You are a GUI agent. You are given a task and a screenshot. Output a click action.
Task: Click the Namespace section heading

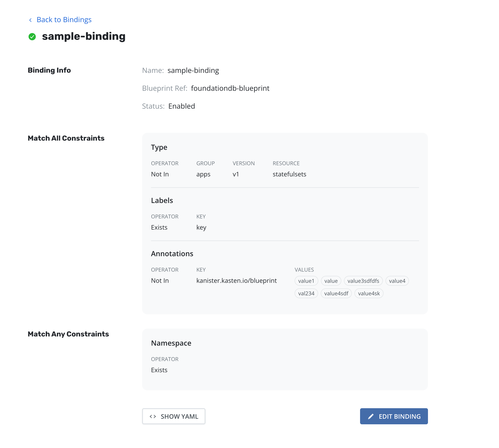pyautogui.click(x=171, y=343)
